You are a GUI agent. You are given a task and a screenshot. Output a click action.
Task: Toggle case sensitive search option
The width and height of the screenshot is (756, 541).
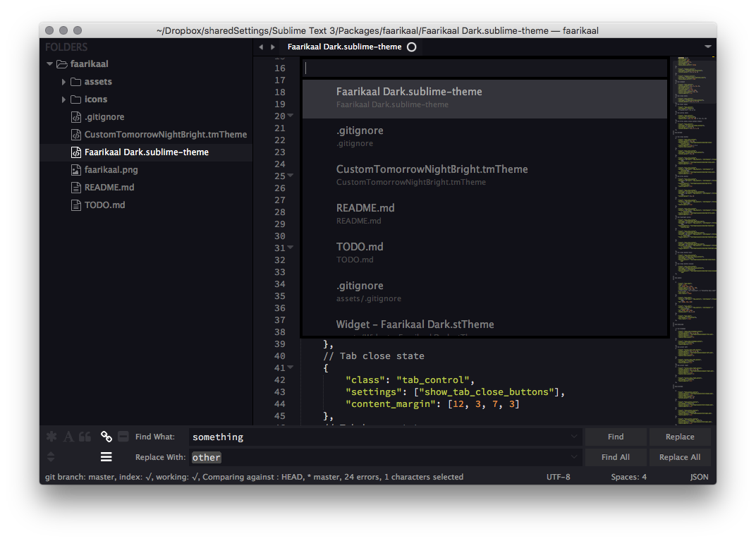click(68, 437)
